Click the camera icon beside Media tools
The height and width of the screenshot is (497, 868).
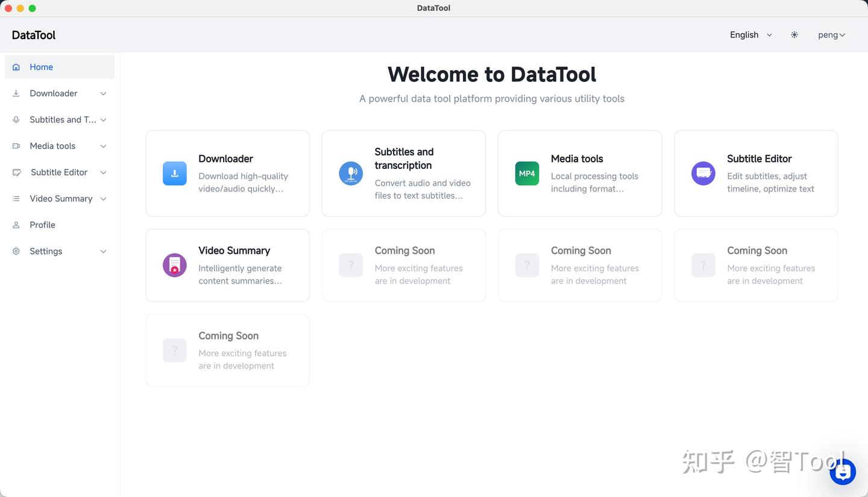pos(16,146)
